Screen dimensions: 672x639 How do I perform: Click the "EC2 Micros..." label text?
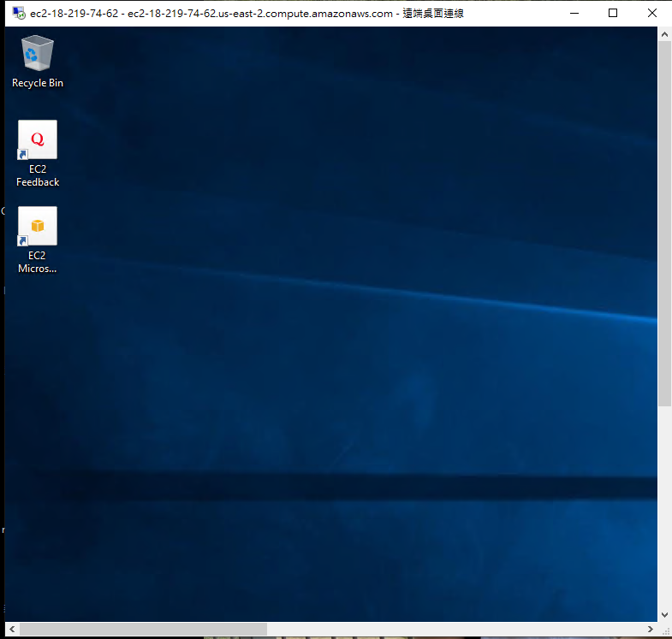pyautogui.click(x=38, y=262)
